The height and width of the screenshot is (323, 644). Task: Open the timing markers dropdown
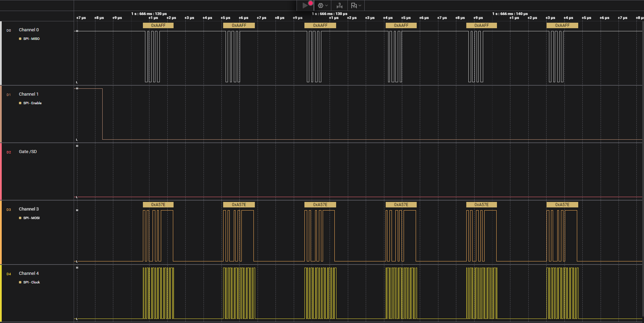[356, 6]
